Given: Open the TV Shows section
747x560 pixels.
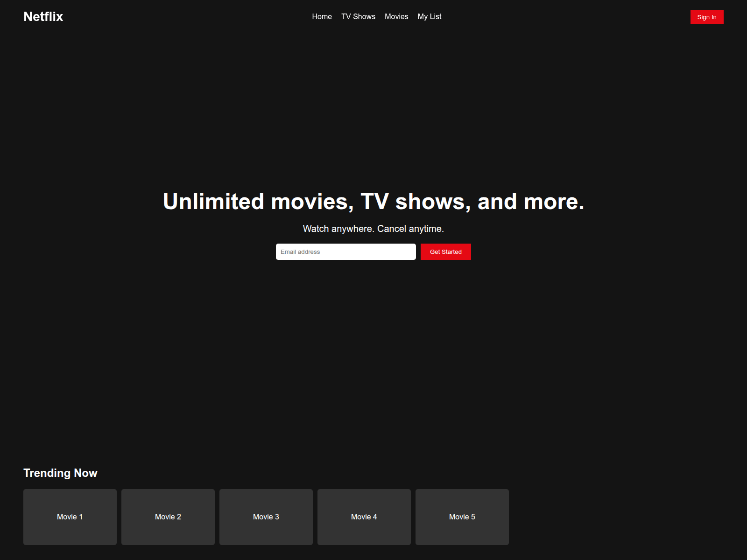Looking at the screenshot, I should pos(358,17).
